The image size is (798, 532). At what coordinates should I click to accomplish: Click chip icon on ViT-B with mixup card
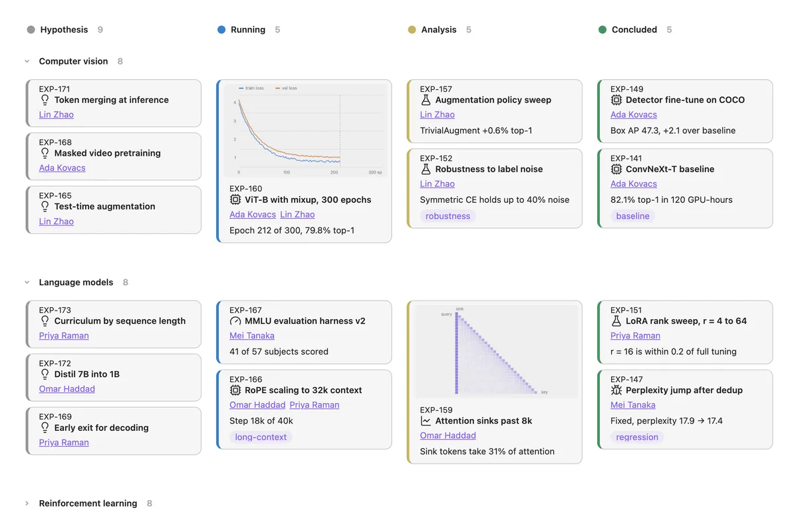coord(235,199)
